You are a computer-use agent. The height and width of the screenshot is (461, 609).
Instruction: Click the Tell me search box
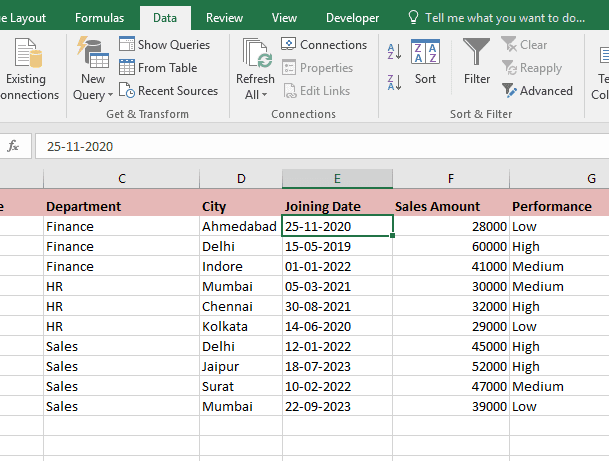pos(505,18)
